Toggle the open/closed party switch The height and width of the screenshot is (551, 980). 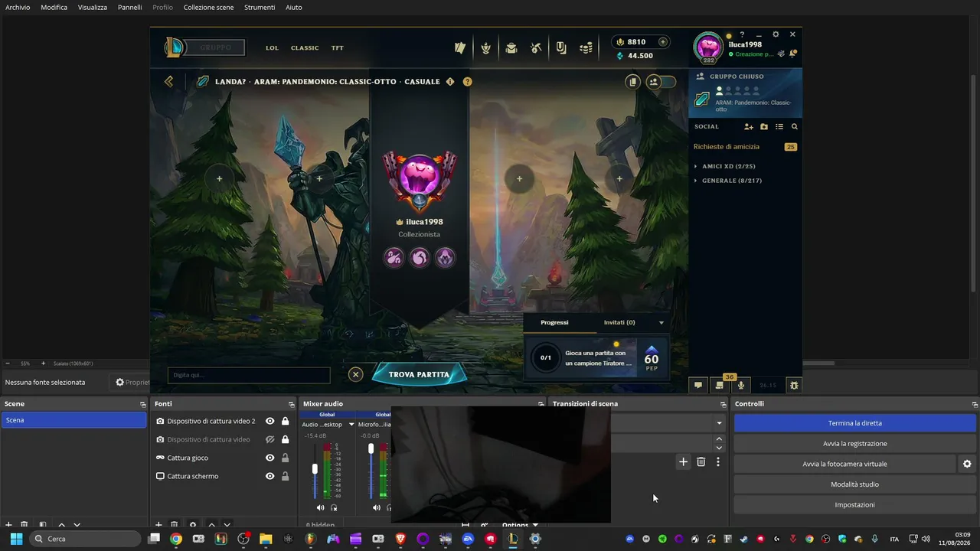click(x=661, y=81)
